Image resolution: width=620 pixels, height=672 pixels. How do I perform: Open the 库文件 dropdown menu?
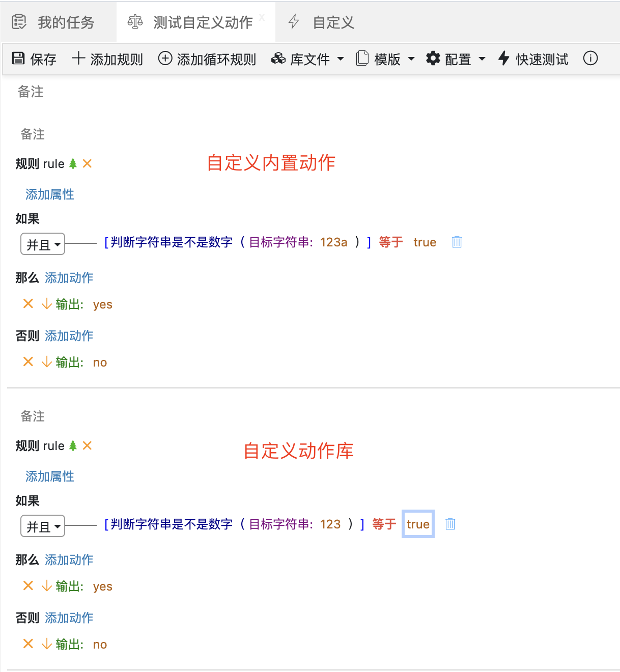[x=307, y=59]
